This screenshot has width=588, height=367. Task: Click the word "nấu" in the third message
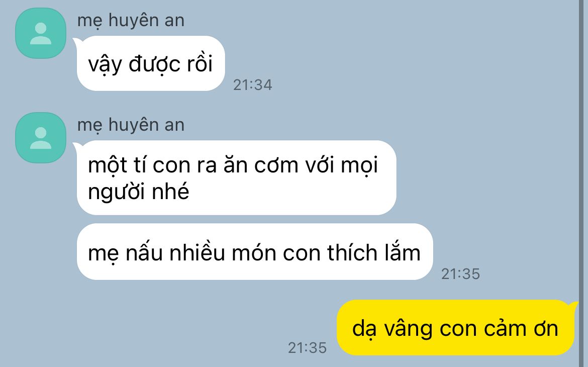pos(144,252)
